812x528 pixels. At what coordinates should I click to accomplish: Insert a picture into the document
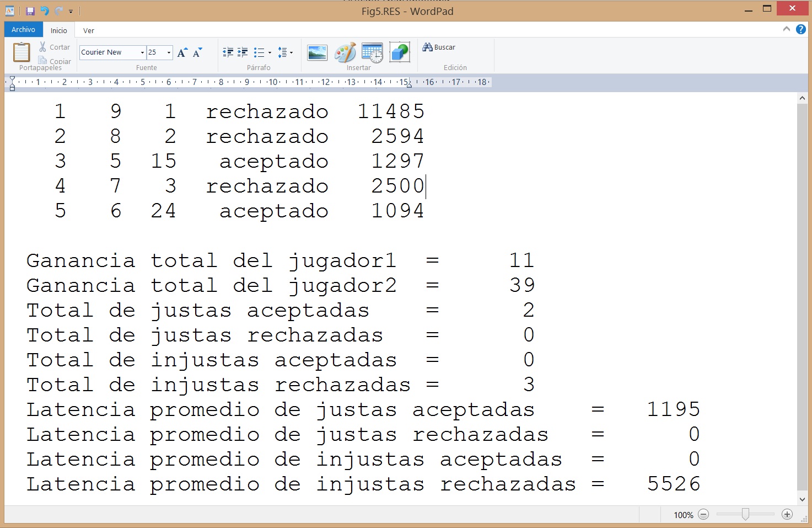317,52
